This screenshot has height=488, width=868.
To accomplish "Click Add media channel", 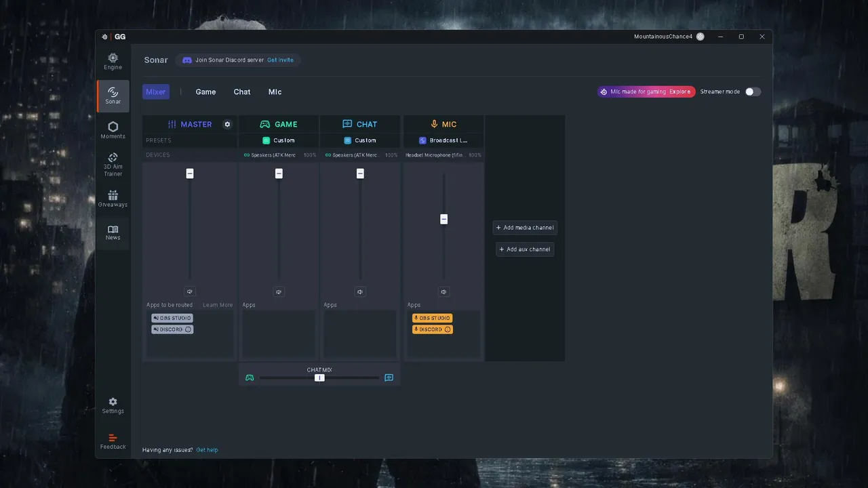I will (525, 228).
